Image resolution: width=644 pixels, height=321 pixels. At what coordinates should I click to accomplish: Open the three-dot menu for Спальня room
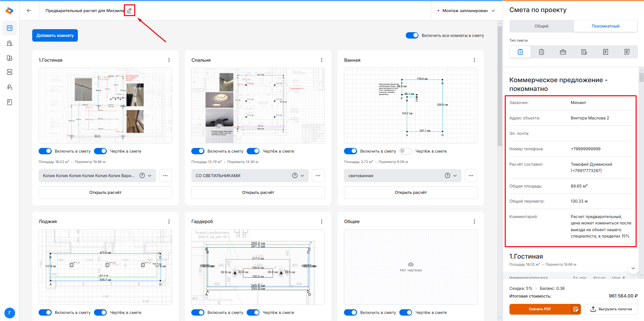(x=321, y=60)
